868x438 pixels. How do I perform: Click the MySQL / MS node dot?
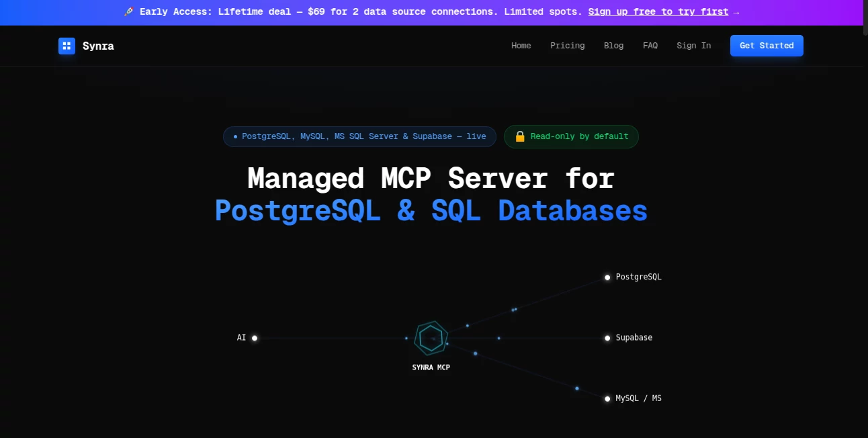coord(607,398)
